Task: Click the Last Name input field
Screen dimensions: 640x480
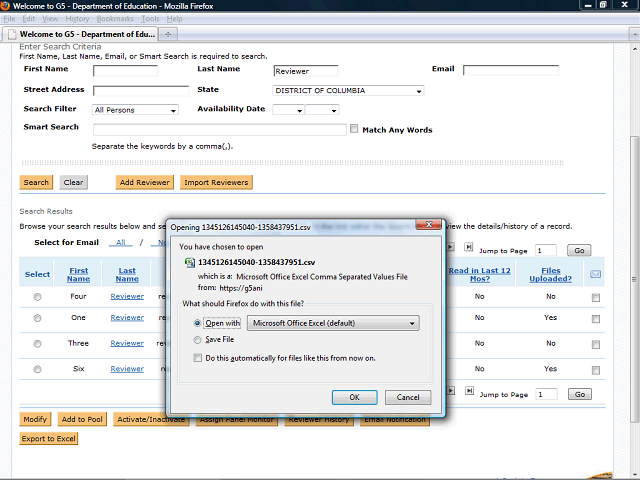Action: (x=305, y=71)
